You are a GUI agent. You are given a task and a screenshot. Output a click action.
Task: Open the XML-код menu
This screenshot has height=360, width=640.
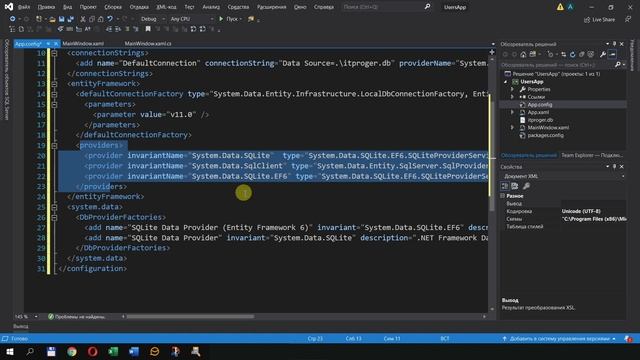click(x=166, y=7)
